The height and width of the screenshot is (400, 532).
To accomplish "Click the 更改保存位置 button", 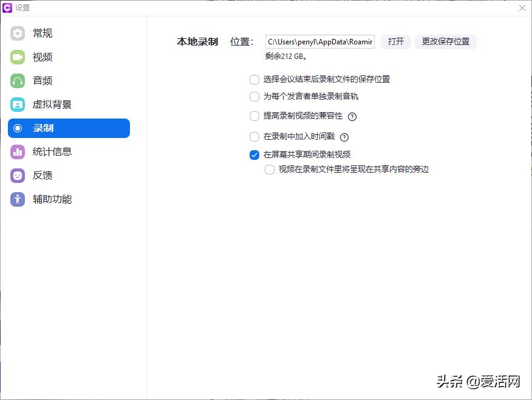I will (x=446, y=41).
